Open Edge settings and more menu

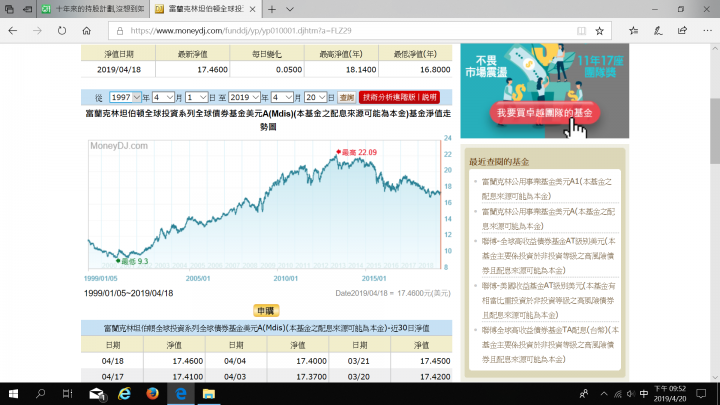tap(707, 31)
